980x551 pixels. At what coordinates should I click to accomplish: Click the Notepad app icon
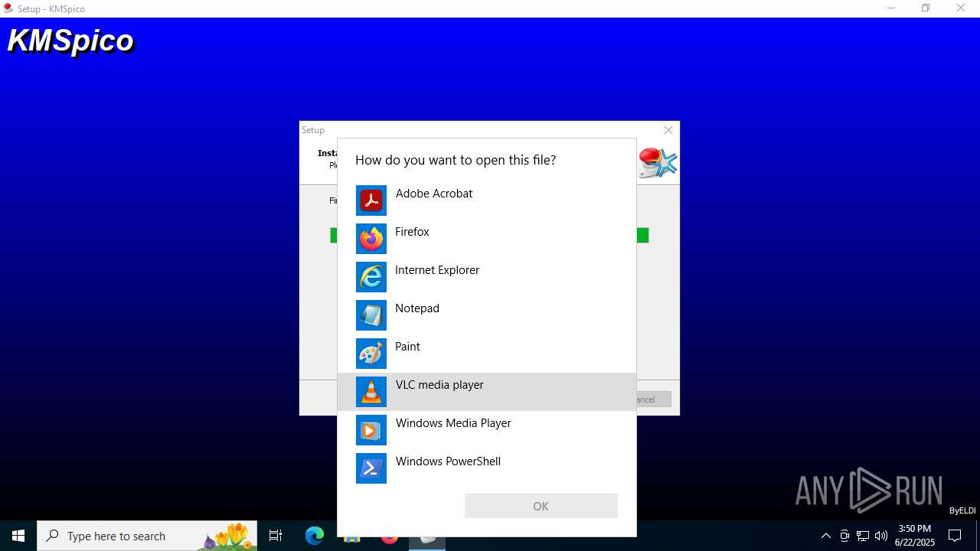(371, 315)
